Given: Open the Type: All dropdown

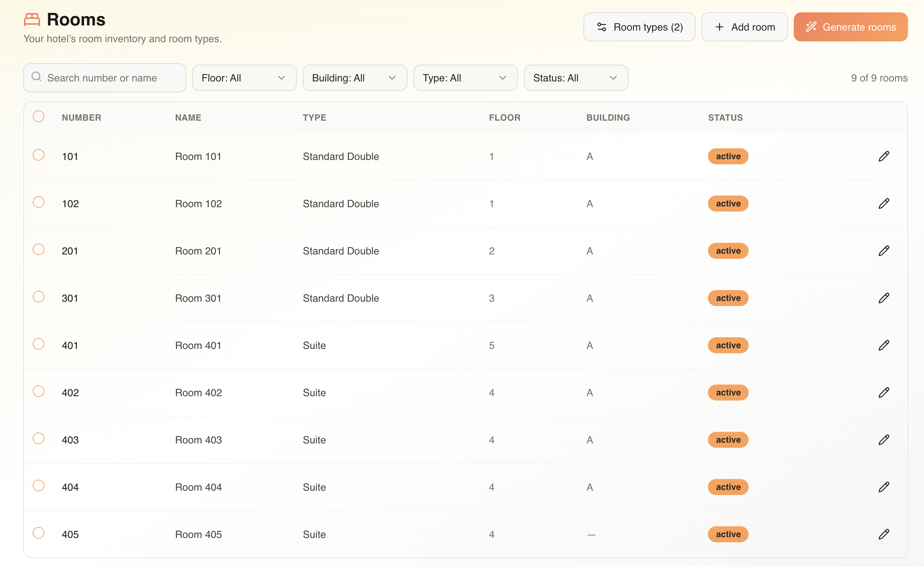Looking at the screenshot, I should tap(465, 78).
